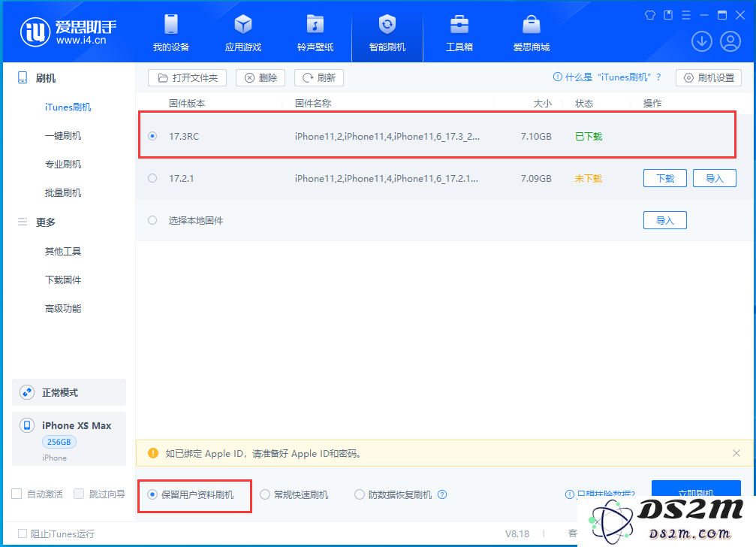The width and height of the screenshot is (756, 547).
Task: Click the yellow warning exclamation icon
Action: 153,453
